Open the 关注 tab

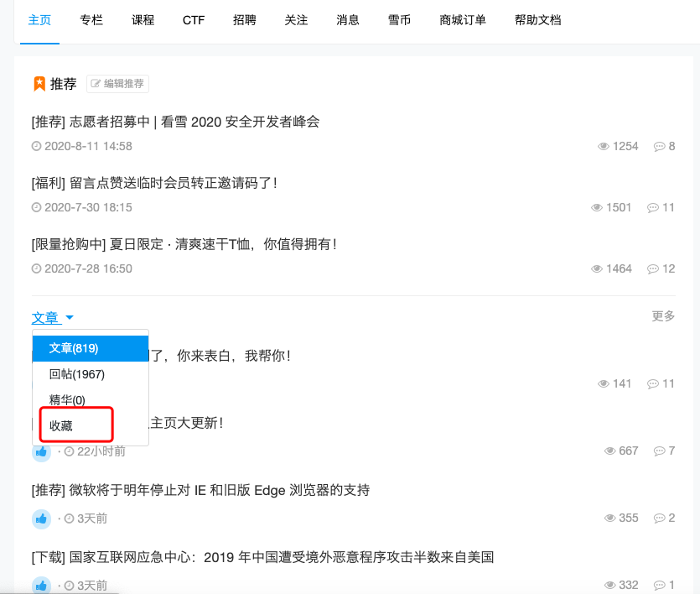(x=296, y=20)
